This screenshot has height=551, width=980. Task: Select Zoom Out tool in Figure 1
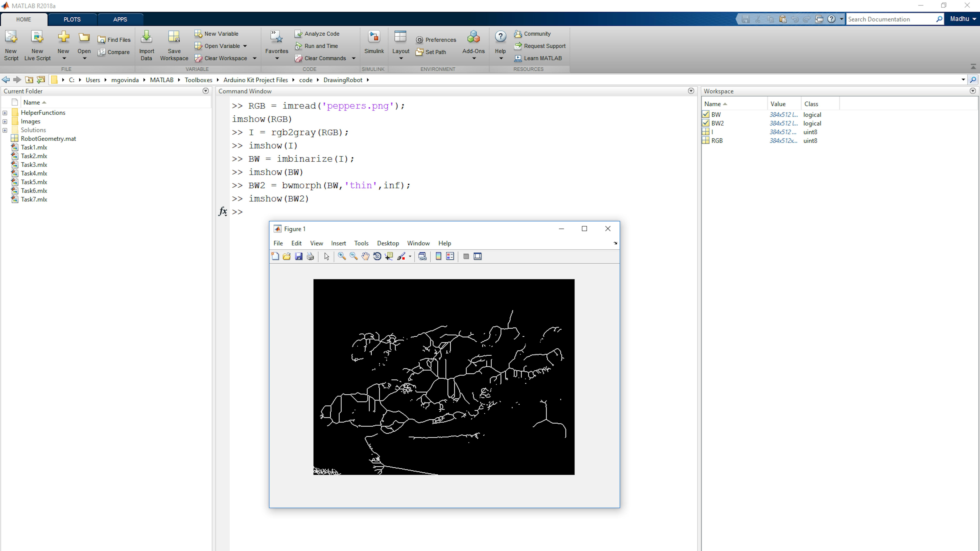pos(353,256)
